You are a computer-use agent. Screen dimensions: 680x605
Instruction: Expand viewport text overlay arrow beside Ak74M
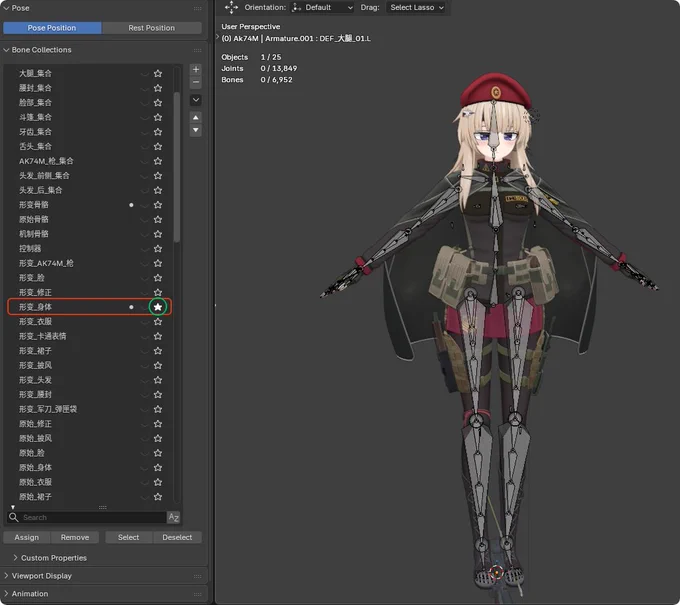tap(218, 37)
